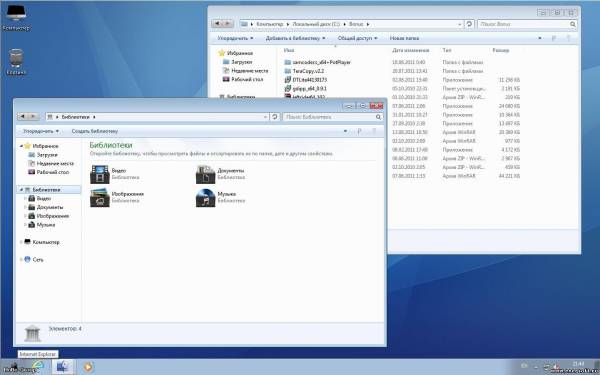Launch the media player from the taskbar
Image resolution: width=600 pixels, height=375 pixels.
point(88,367)
